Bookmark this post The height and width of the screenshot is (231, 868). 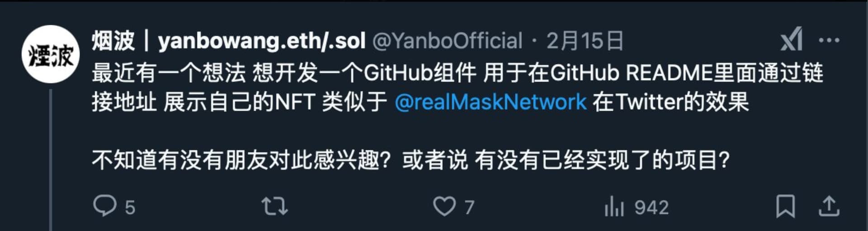(x=786, y=206)
